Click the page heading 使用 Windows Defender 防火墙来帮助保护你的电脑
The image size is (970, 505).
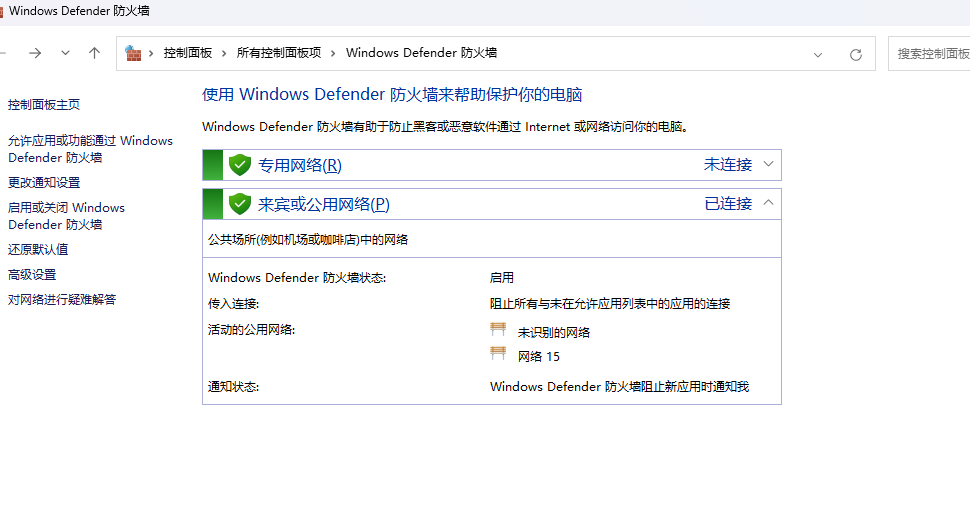(392, 95)
